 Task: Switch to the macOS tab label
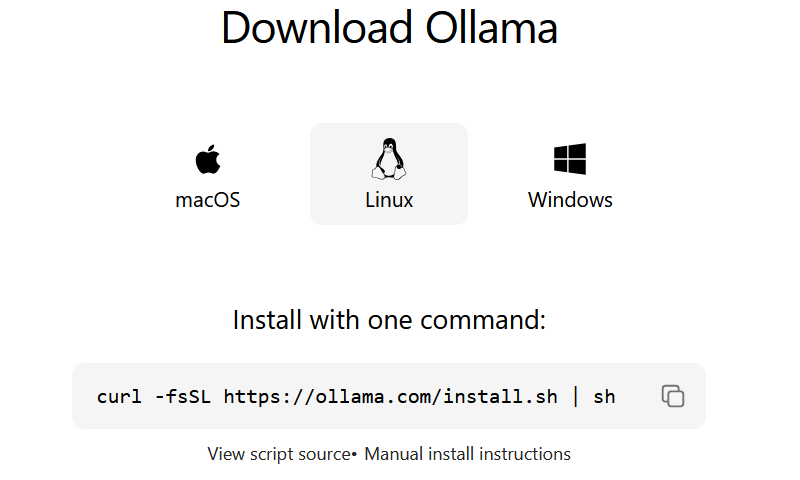pyautogui.click(x=208, y=200)
